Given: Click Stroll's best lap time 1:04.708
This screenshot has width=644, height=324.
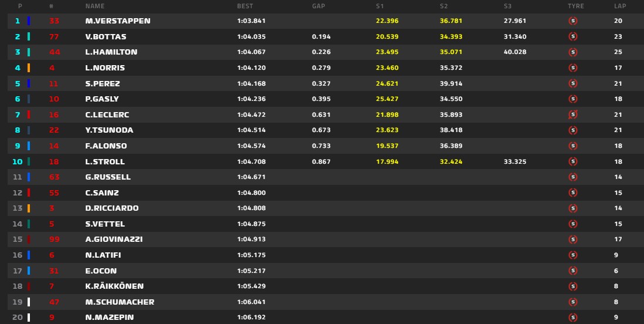Looking at the screenshot, I should [252, 161].
